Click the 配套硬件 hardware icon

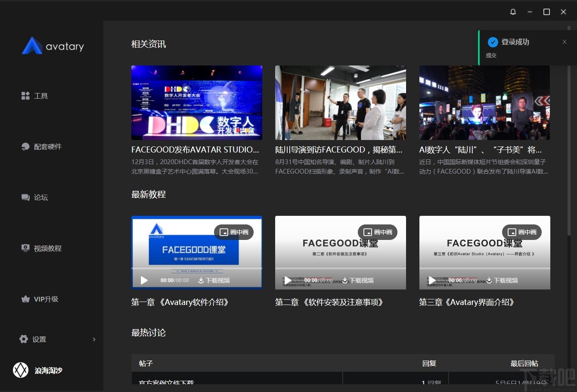(x=25, y=146)
